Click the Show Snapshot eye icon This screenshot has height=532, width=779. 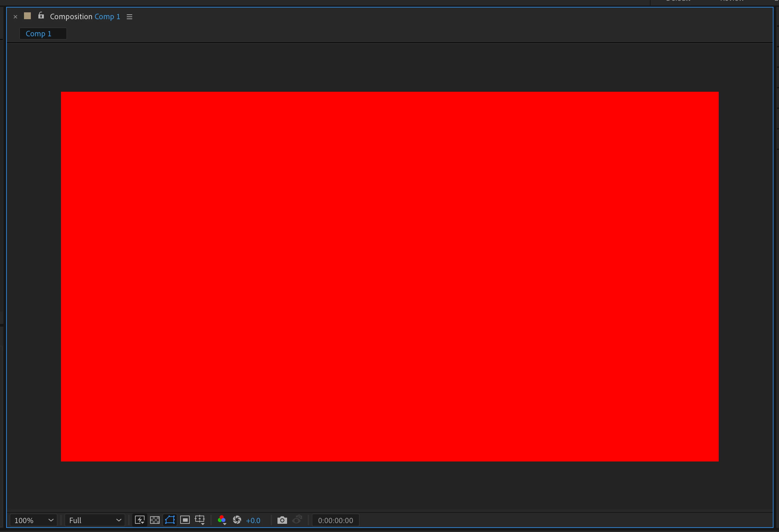[297, 520]
